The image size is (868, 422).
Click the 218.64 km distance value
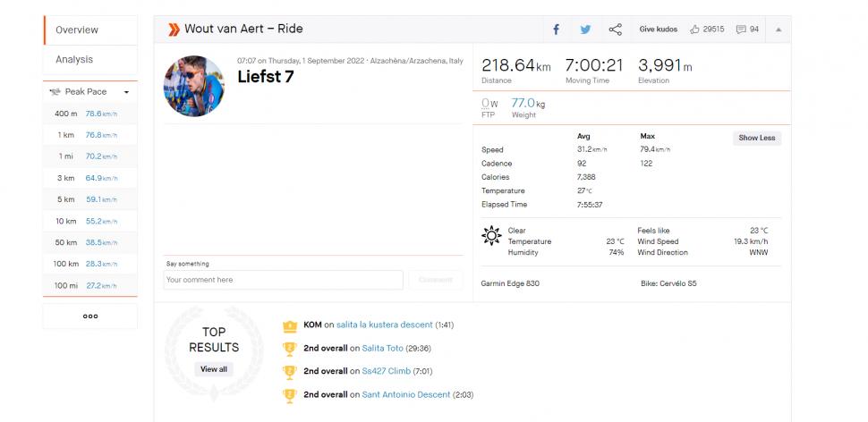(x=516, y=66)
